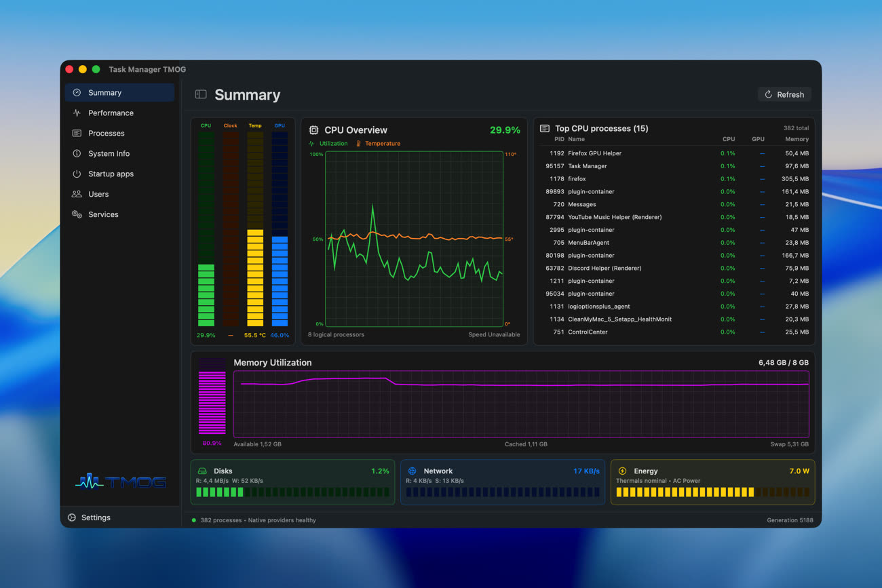
Task: Sort by the Memory column header
Action: coord(797,139)
